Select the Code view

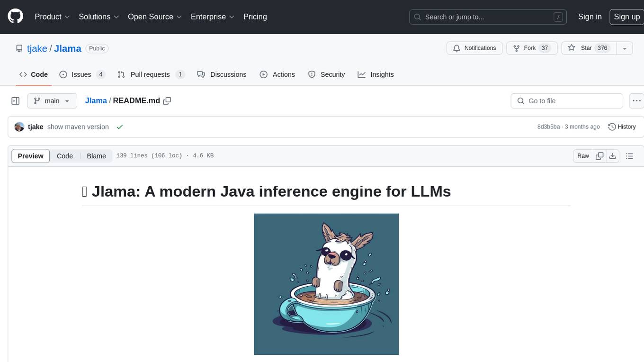click(65, 156)
